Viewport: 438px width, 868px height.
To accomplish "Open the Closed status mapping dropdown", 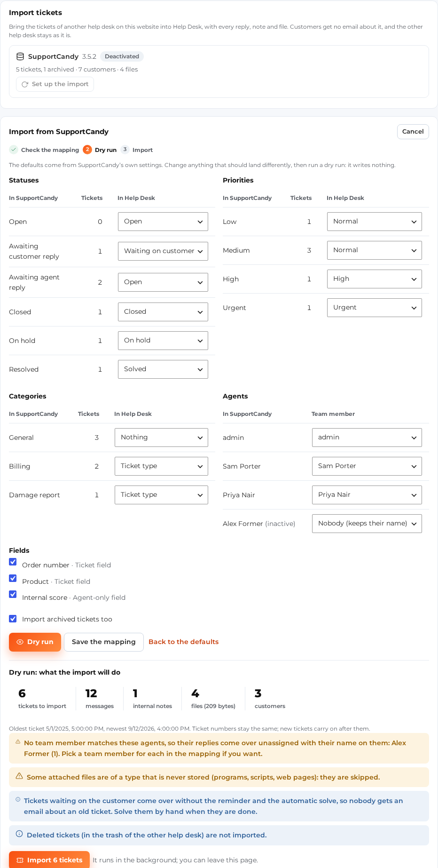I will coord(163,312).
